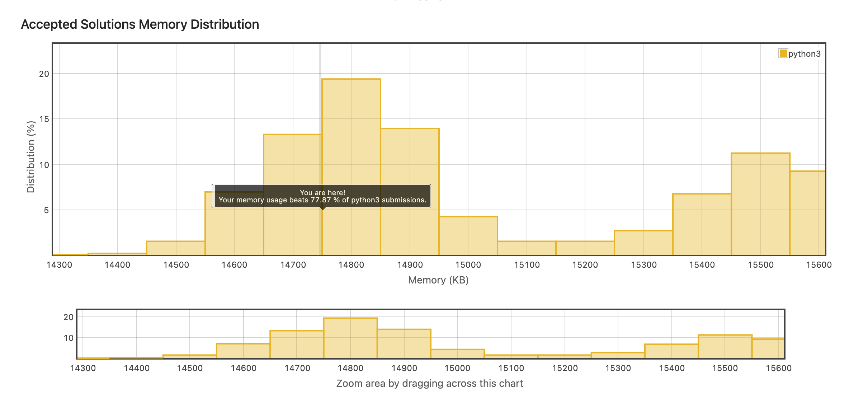Click the main chart bar centered at 15400
868x394 pixels.
[x=702, y=224]
